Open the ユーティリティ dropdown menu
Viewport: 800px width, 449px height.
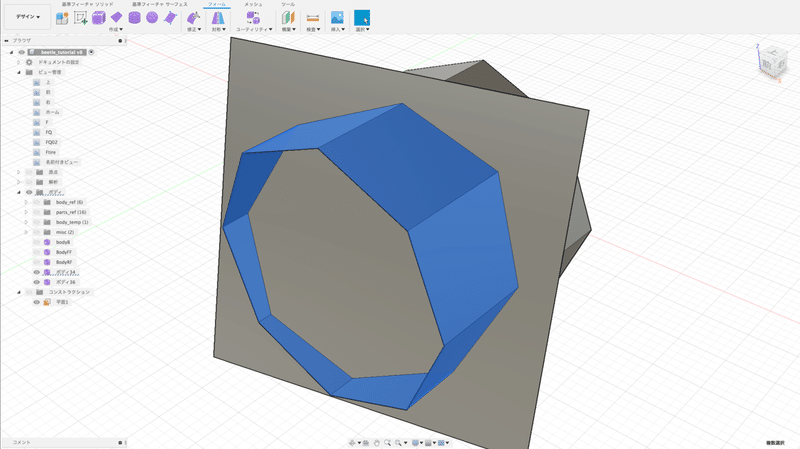tap(254, 30)
